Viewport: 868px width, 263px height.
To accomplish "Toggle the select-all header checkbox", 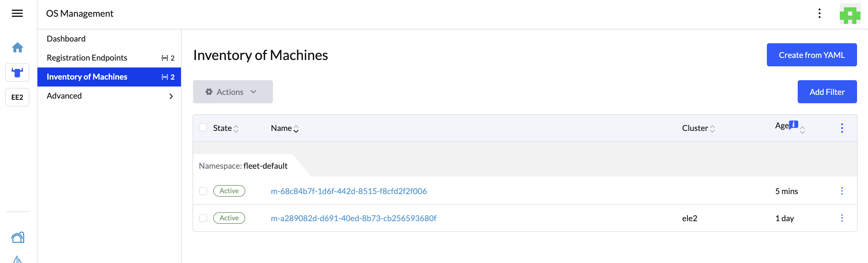I will 203,127.
